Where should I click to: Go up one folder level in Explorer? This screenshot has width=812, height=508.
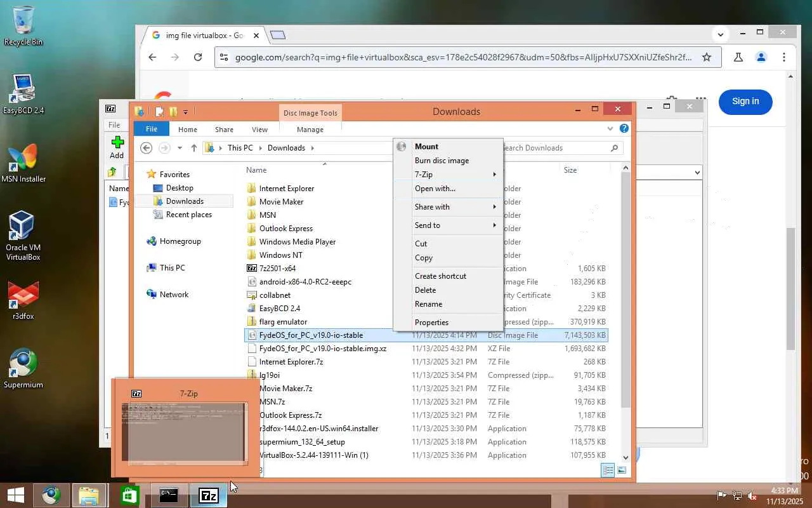(x=194, y=148)
